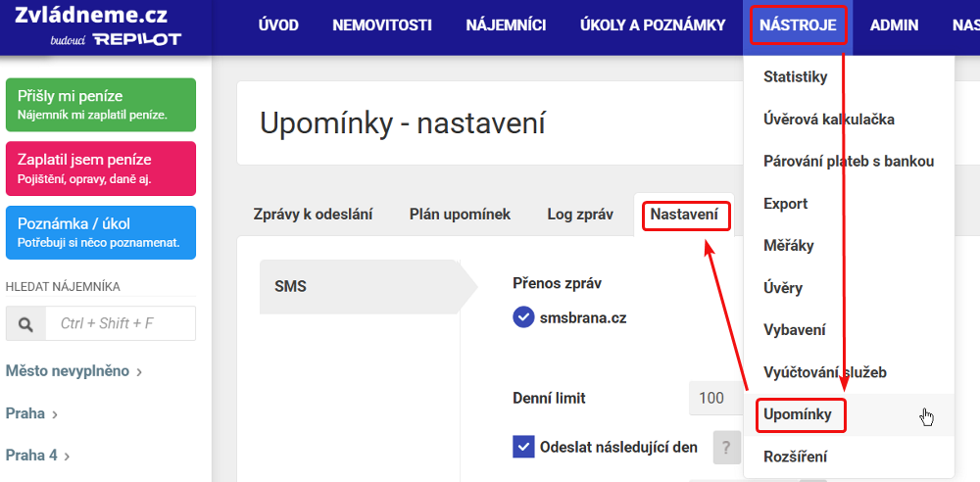Click the blue Poznámka / úkol button

click(x=100, y=232)
